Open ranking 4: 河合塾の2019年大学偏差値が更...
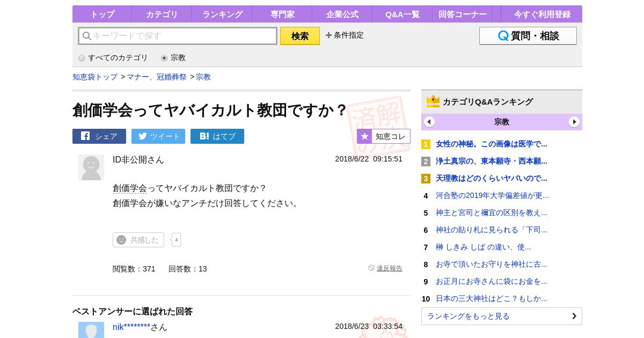This screenshot has width=644, height=338. [492, 195]
